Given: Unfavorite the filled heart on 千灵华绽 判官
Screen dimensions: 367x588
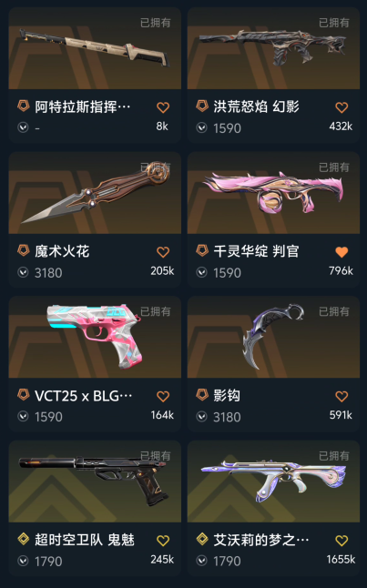Looking at the screenshot, I should [x=342, y=252].
